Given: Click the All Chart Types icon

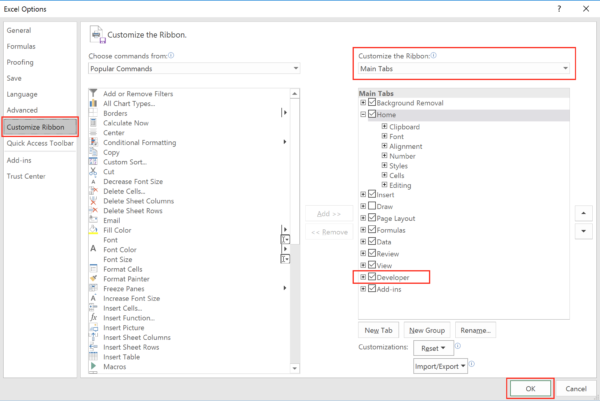Looking at the screenshot, I should [x=93, y=103].
